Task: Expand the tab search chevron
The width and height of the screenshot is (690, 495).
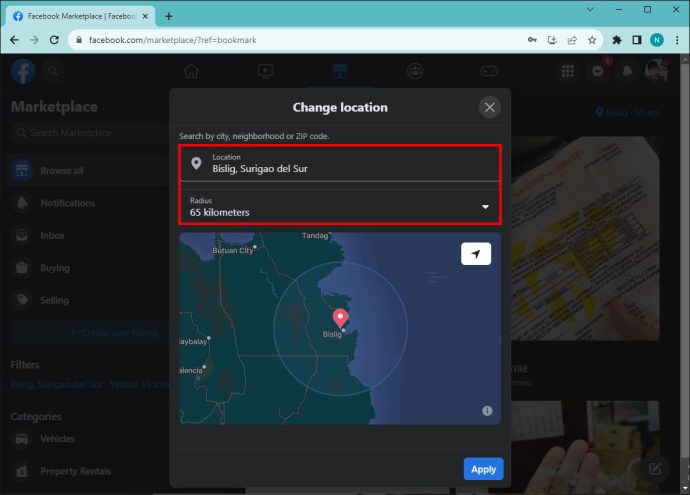Action: 590,9
